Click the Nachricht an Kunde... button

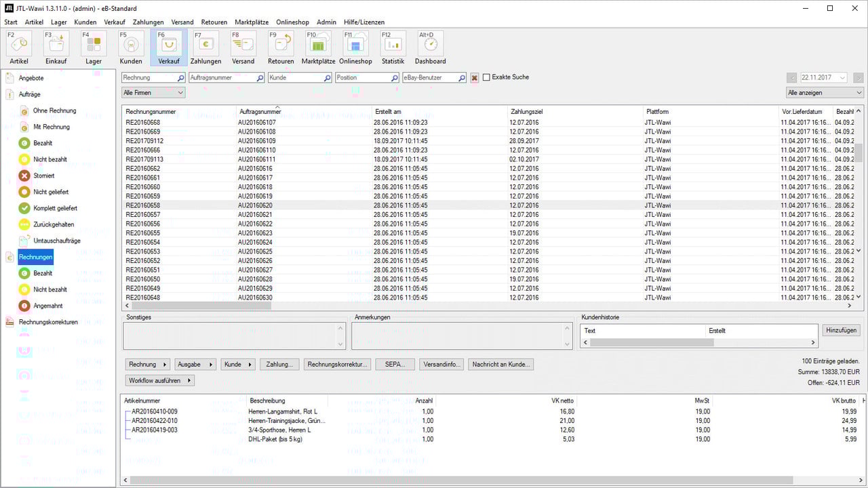500,364
